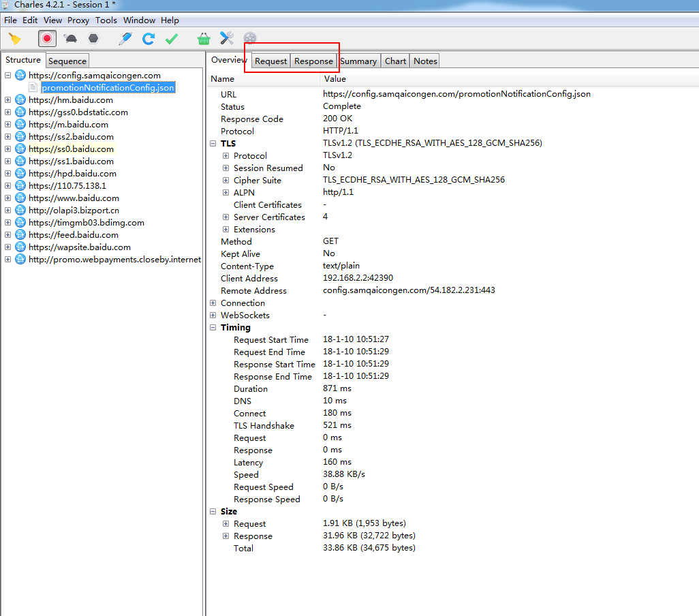The image size is (699, 616).
Task: Collapse the config.samqaicongen.com tree node
Action: click(x=8, y=76)
